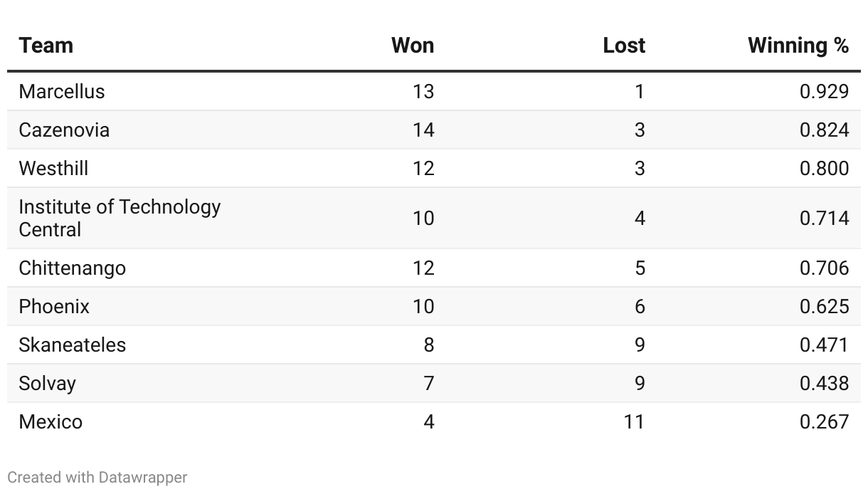Click the Solvay team name
Image resolution: width=868 pixels, height=494 pixels.
point(47,384)
